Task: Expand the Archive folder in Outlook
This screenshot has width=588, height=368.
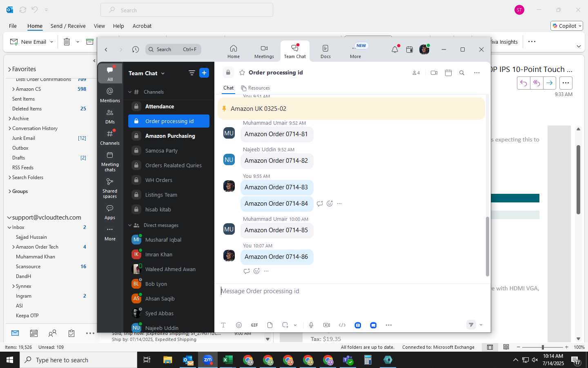Action: click(x=9, y=119)
